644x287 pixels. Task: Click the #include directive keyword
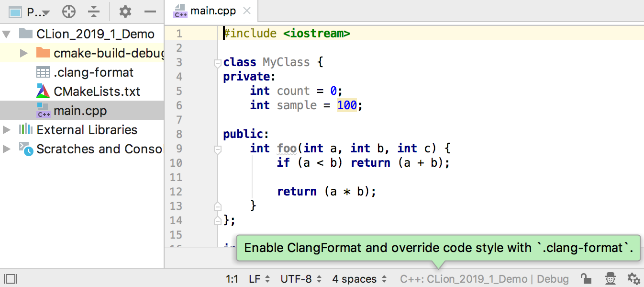[250, 34]
